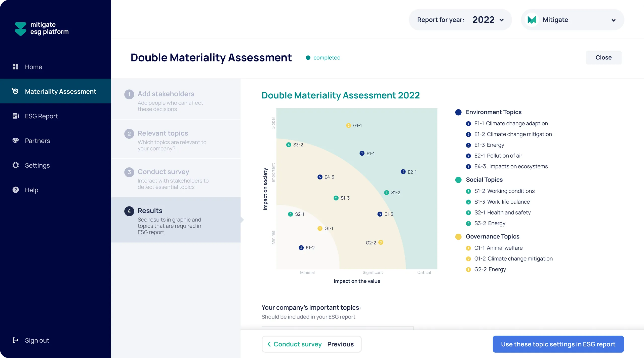Image resolution: width=644 pixels, height=358 pixels.
Task: Click the Home grid icon in sidebar
Action: click(16, 67)
